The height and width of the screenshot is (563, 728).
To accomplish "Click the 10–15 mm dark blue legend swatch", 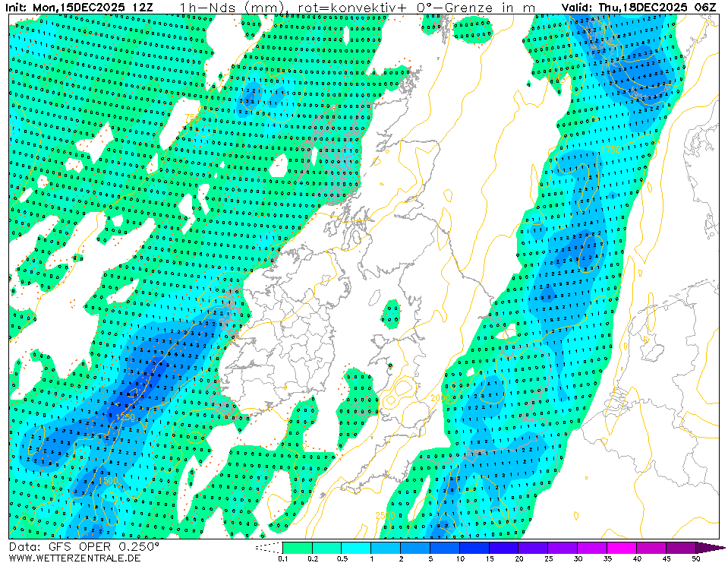I will (474, 547).
